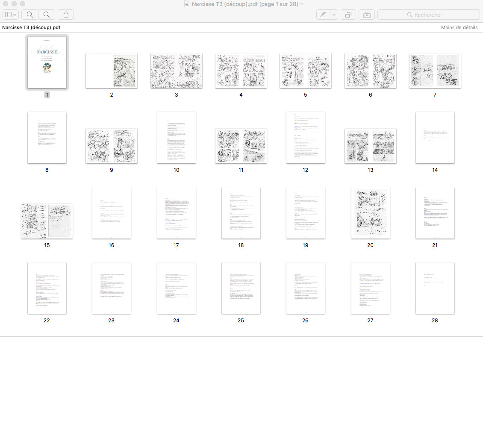Click the zoom out magnifier button

[30, 15]
